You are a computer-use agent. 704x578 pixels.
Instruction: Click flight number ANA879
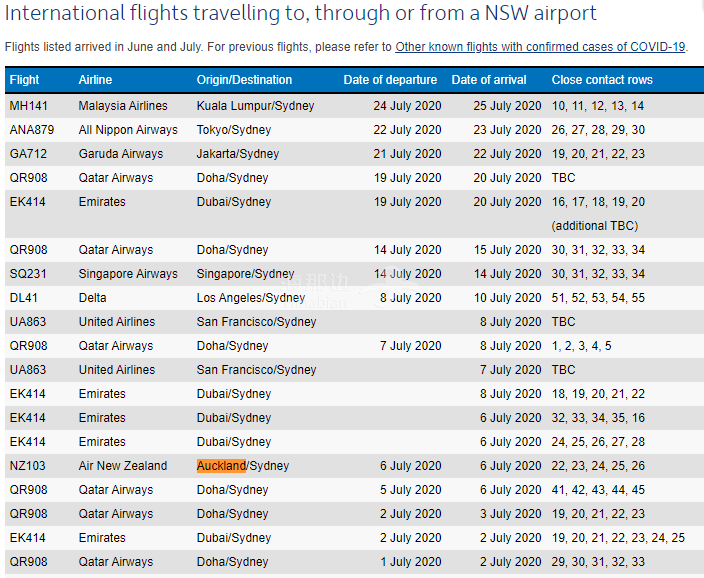coord(31,130)
